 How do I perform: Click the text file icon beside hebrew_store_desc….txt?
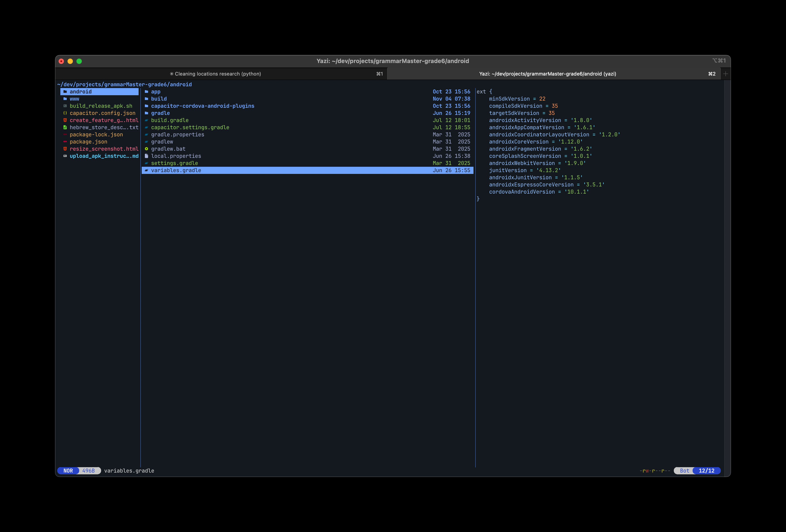(x=65, y=127)
